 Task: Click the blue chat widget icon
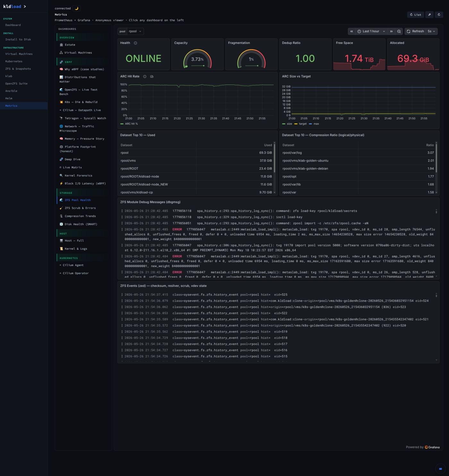point(440,469)
